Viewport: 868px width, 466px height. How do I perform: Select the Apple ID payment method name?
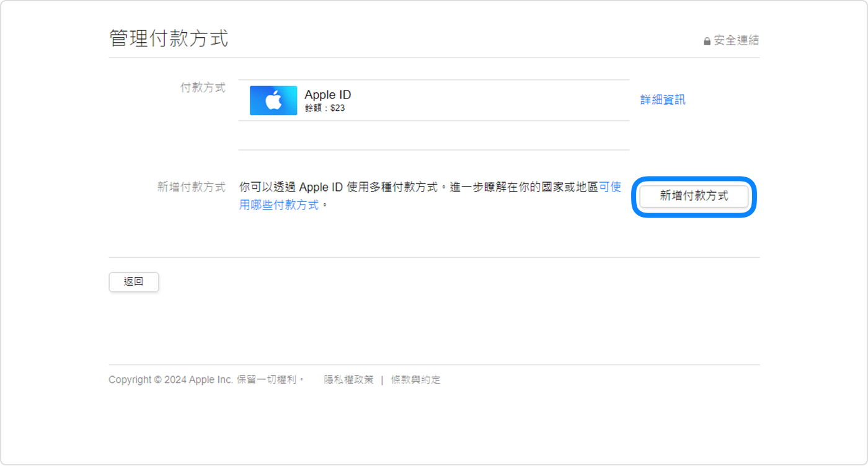pyautogui.click(x=327, y=95)
